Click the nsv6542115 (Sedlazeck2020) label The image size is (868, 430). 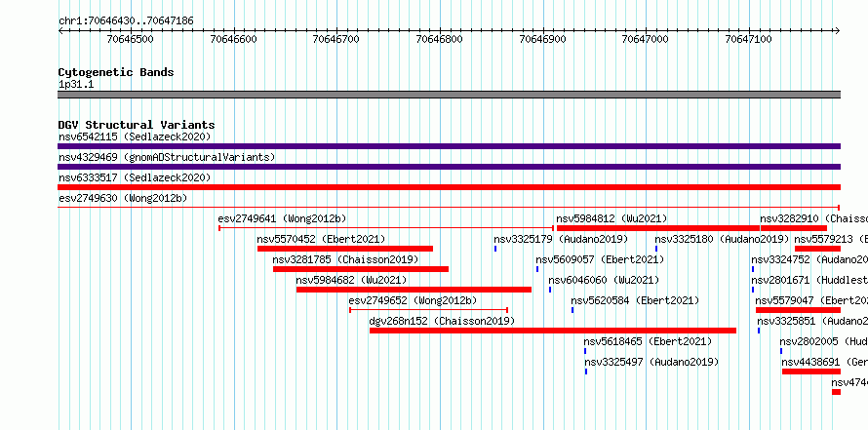(135, 137)
